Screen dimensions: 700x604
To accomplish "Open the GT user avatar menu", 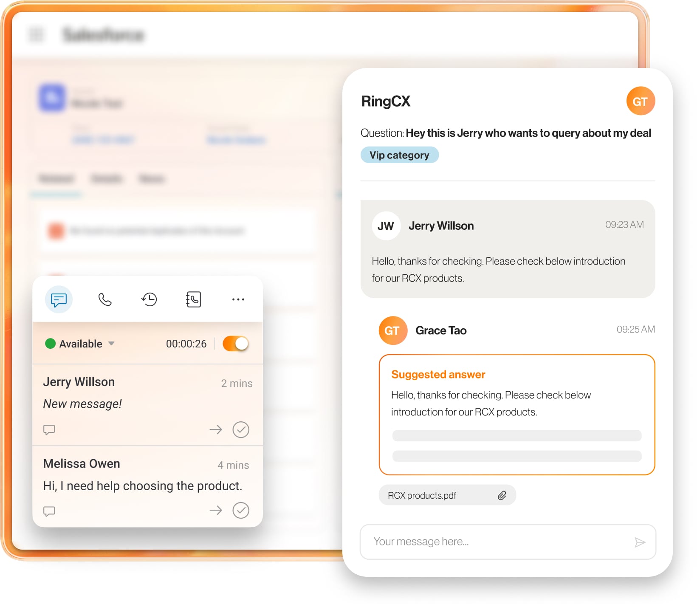I will [x=640, y=102].
